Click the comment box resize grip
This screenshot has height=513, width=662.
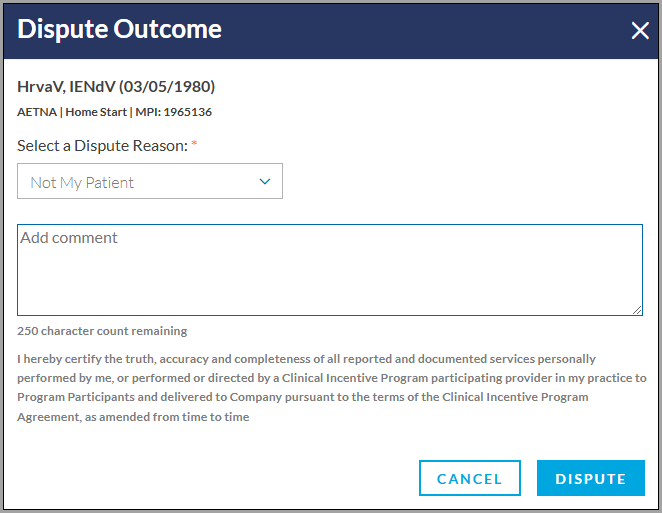(x=637, y=310)
